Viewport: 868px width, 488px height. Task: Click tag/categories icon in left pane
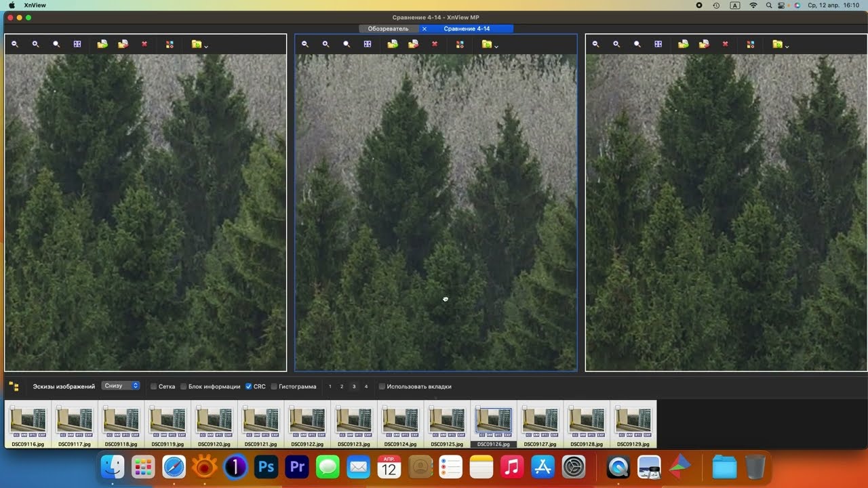point(170,44)
